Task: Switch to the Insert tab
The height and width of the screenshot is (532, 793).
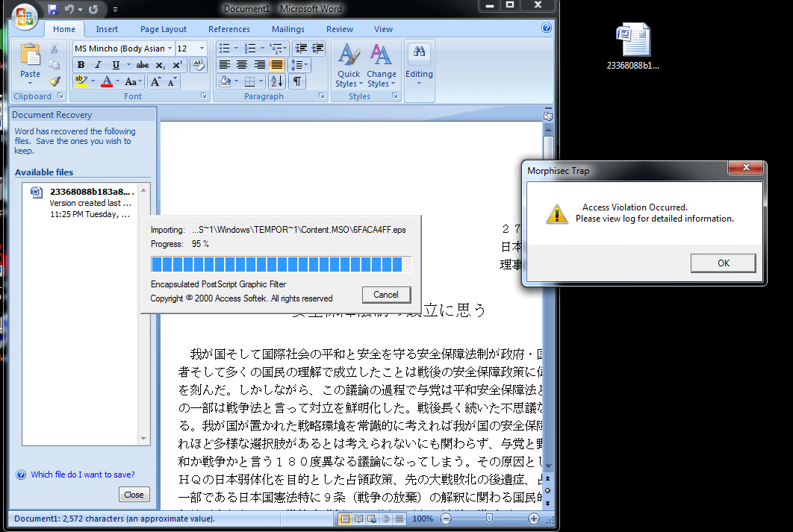Action: point(107,29)
